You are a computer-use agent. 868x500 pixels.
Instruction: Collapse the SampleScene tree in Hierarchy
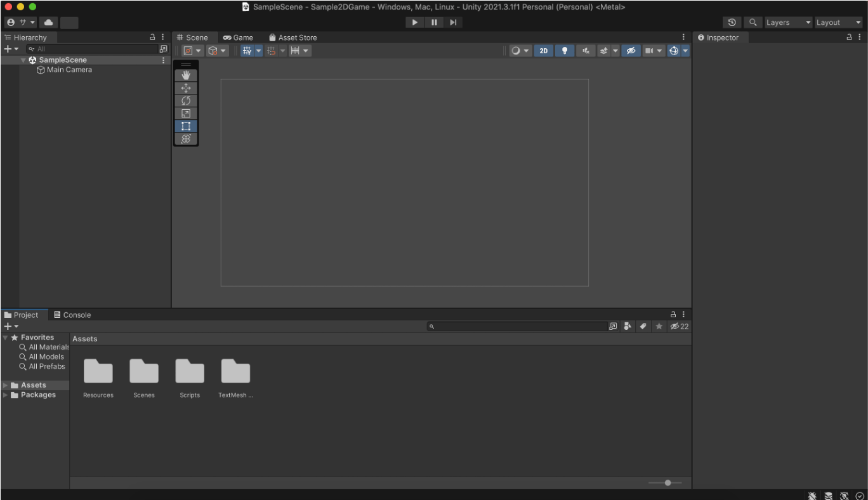(23, 60)
